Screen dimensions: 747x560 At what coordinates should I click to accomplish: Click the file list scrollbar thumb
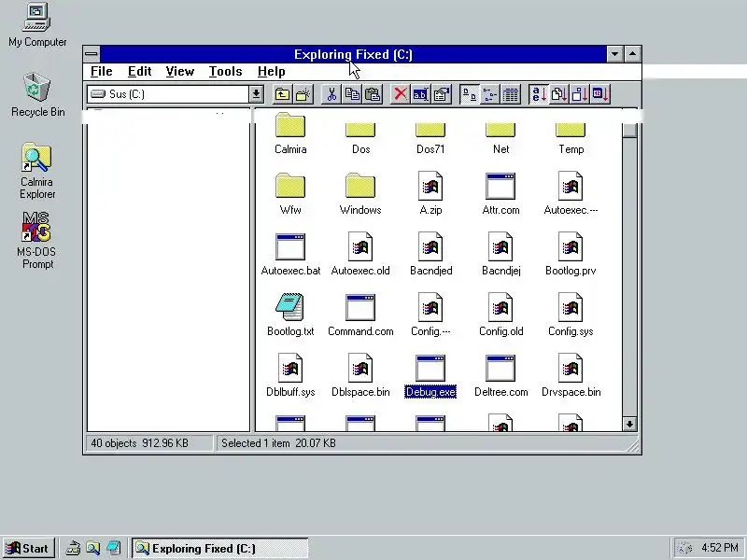tap(629, 130)
